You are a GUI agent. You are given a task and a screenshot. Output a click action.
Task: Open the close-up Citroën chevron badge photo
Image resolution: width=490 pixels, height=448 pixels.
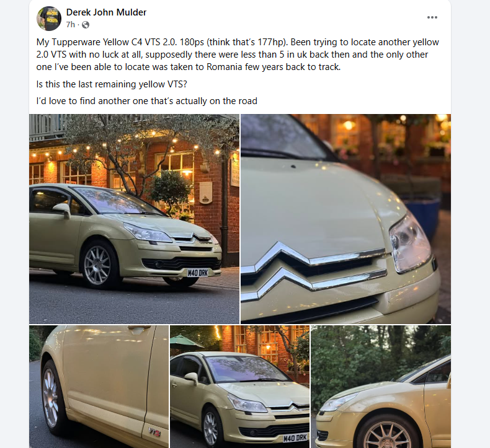click(345, 219)
